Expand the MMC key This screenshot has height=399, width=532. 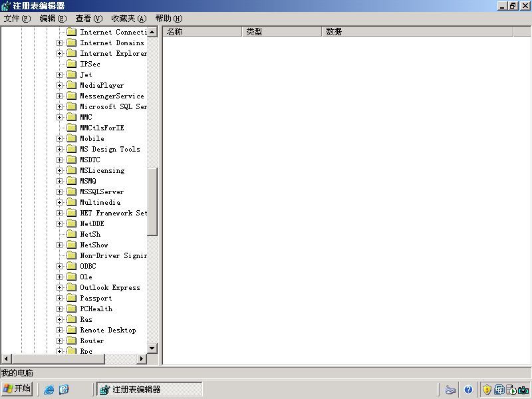click(59, 117)
